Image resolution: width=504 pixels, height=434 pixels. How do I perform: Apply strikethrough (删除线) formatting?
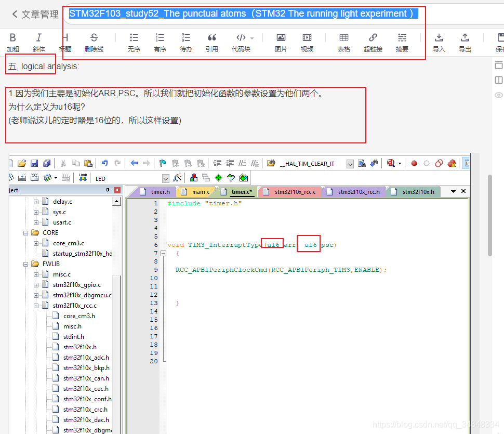(94, 43)
